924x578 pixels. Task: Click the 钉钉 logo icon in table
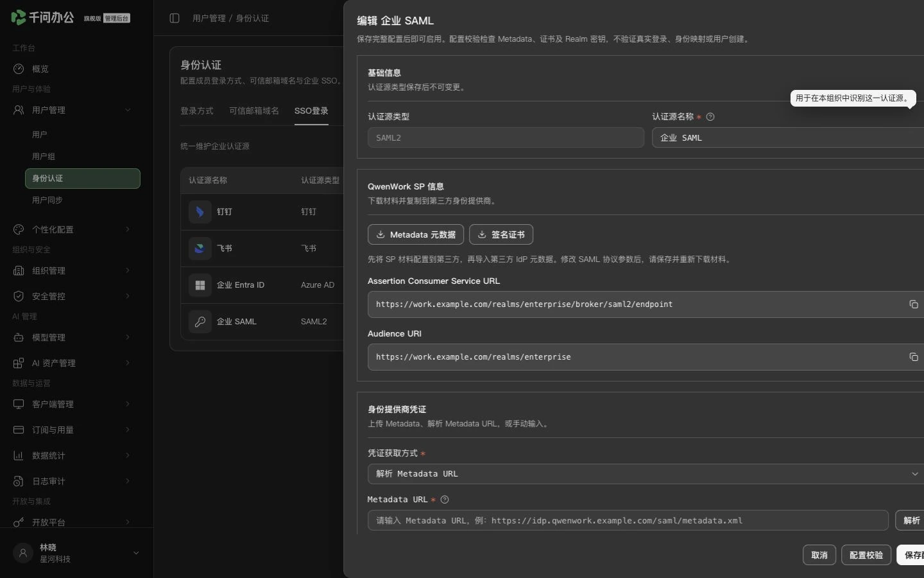pos(200,212)
